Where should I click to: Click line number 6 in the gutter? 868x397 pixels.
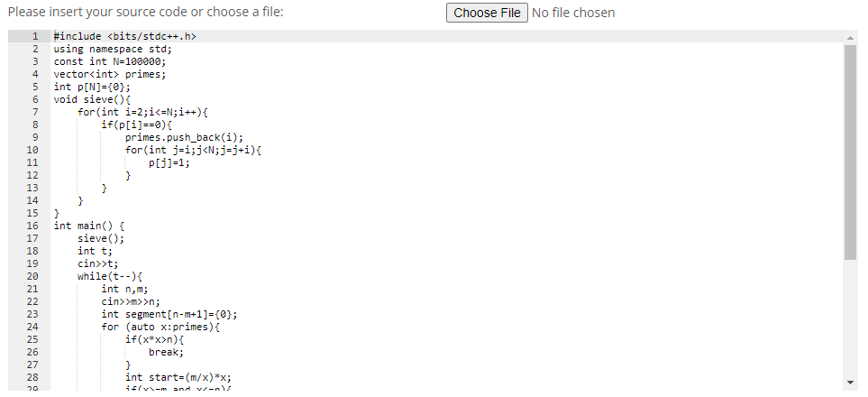35,100
